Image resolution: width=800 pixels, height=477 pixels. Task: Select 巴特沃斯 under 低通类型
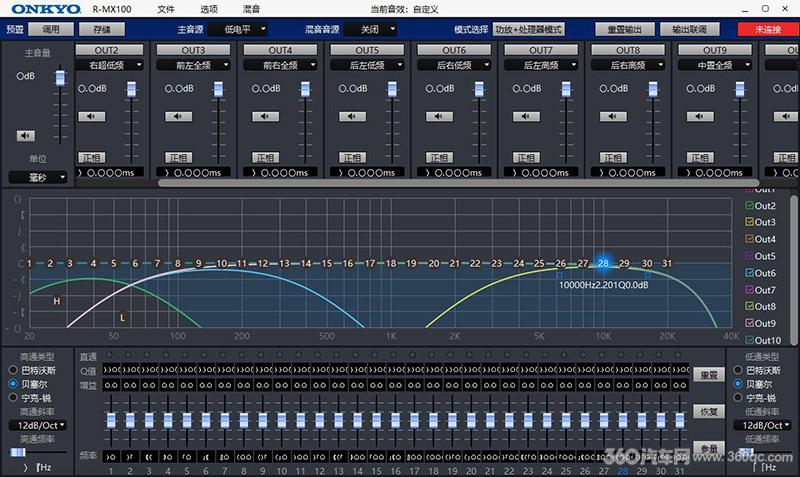pos(738,370)
